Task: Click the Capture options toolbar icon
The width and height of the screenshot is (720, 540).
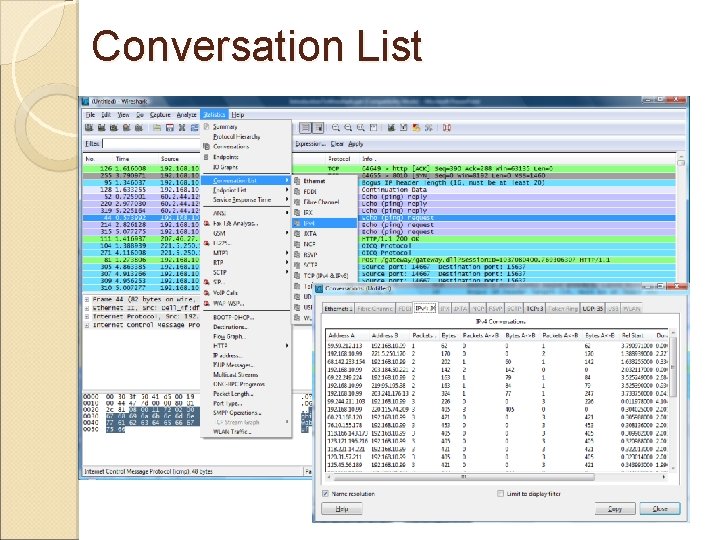Action: point(101,128)
